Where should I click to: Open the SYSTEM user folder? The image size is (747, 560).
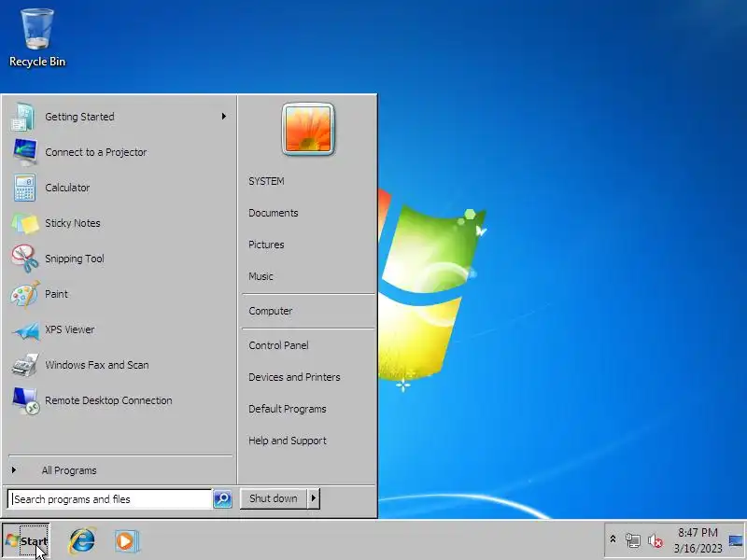266,181
